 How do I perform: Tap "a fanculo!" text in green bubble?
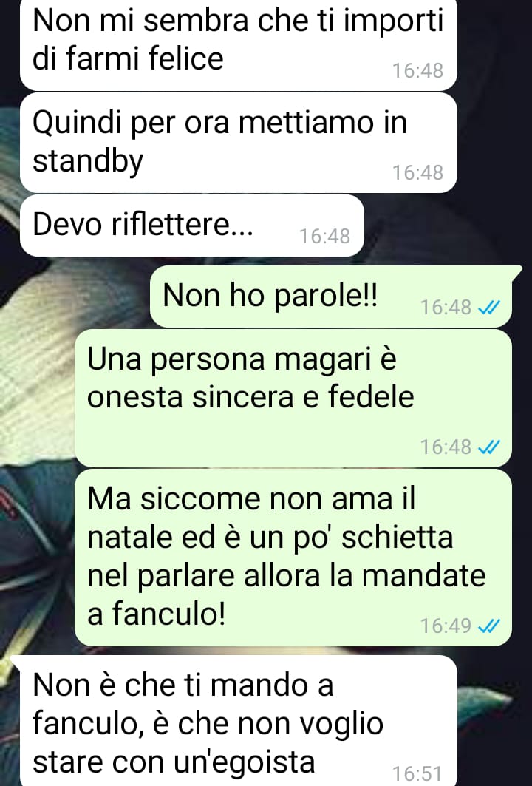tap(157, 613)
